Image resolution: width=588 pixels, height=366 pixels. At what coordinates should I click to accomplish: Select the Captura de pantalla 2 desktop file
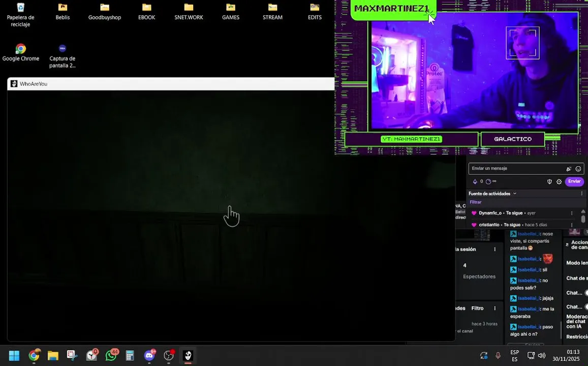(62, 56)
